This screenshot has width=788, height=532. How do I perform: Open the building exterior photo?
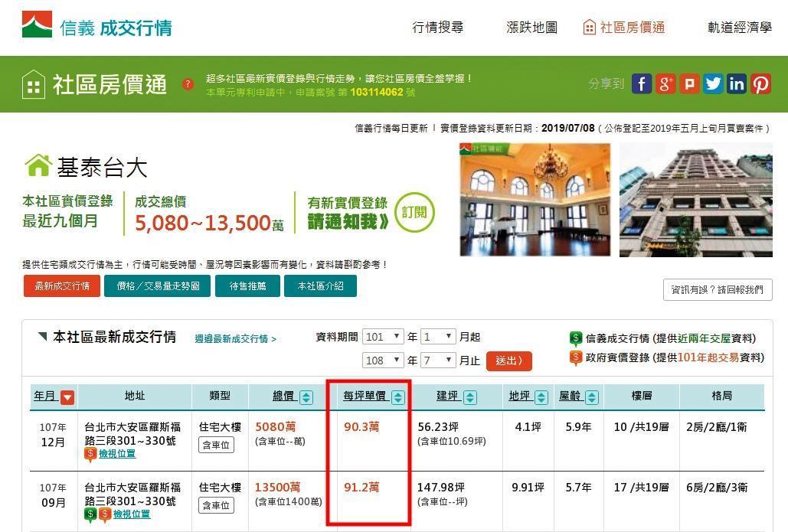(696, 200)
